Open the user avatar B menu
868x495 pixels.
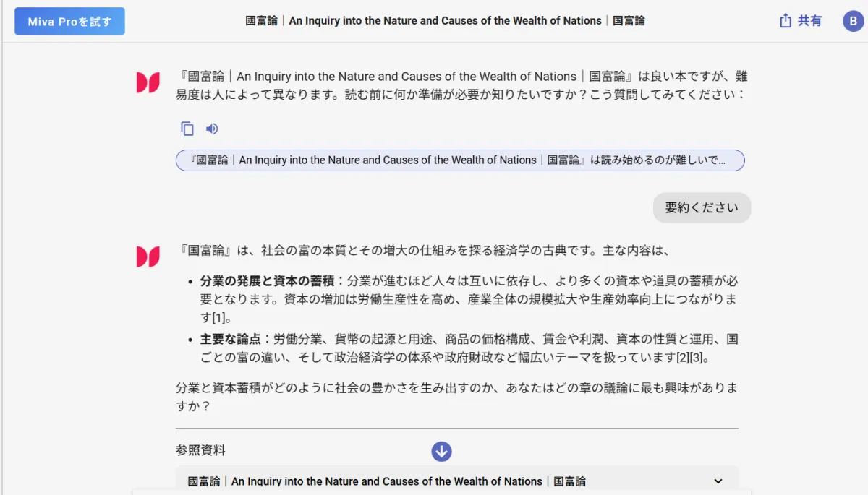853,21
